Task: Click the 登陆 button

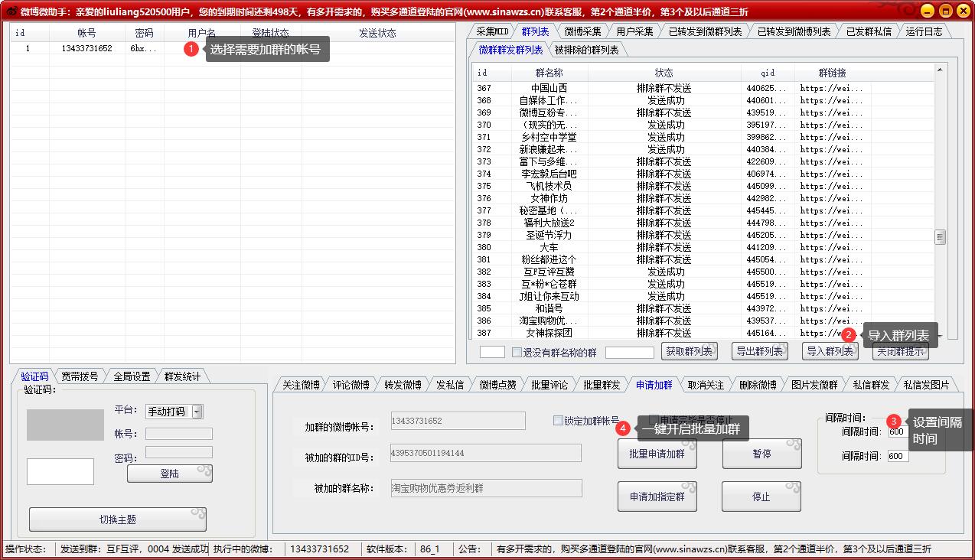Action: point(170,474)
